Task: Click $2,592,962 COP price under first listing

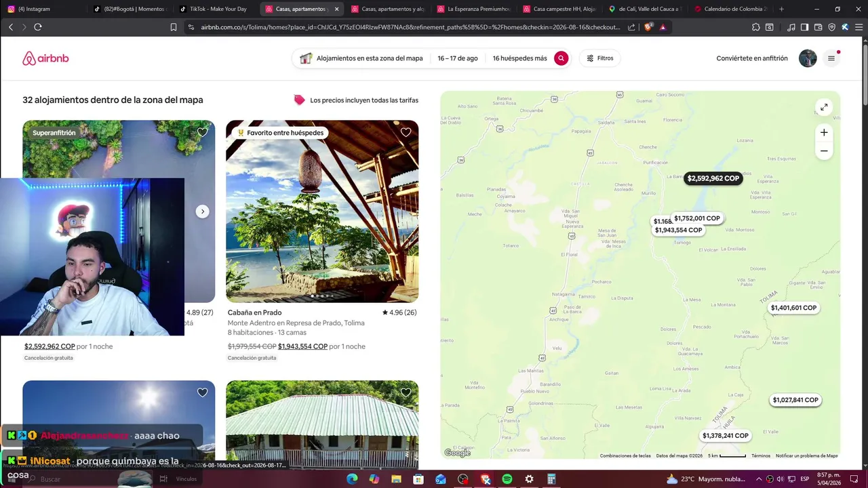Action: click(50, 346)
